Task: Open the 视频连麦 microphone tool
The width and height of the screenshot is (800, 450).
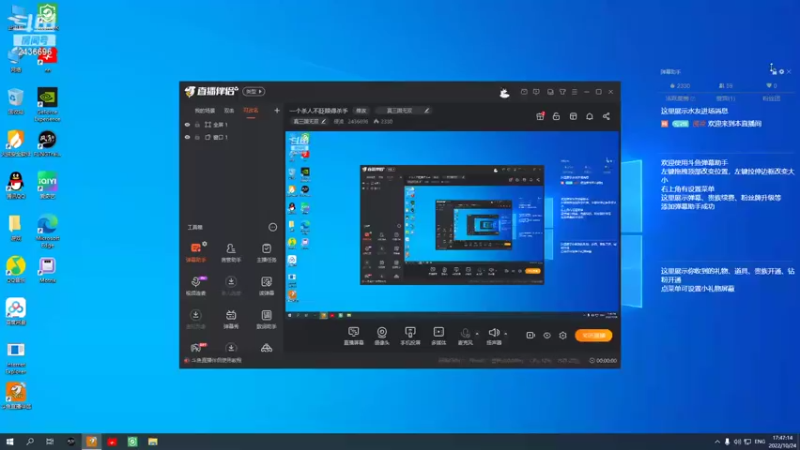Action: point(196,286)
